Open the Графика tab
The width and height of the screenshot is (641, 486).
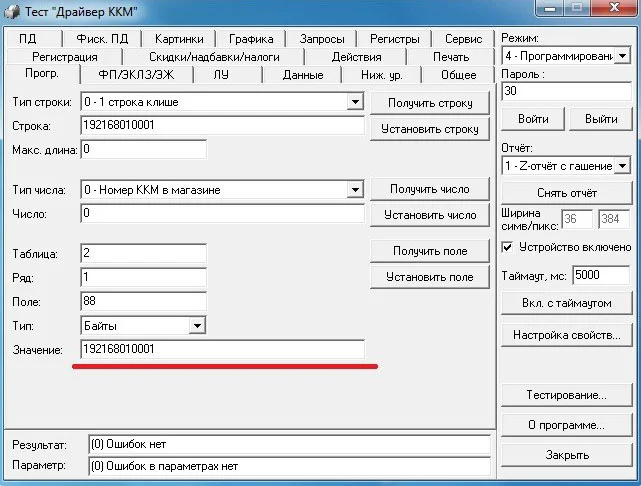coord(251,39)
